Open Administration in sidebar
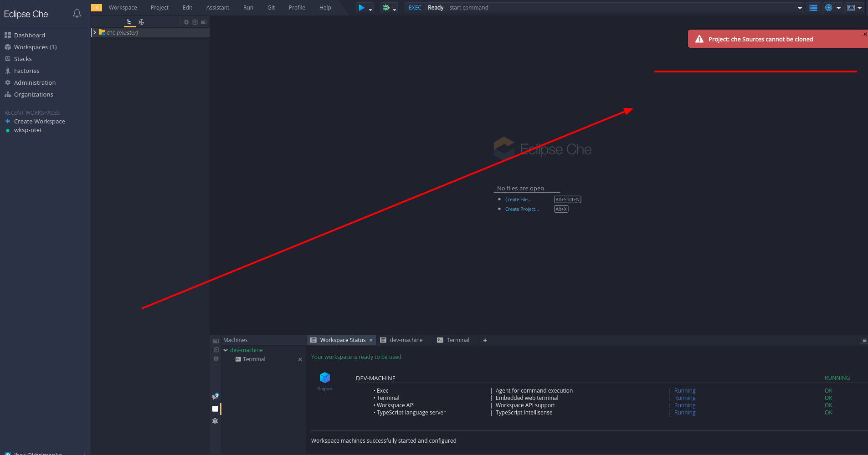This screenshot has width=868, height=455. pos(35,82)
